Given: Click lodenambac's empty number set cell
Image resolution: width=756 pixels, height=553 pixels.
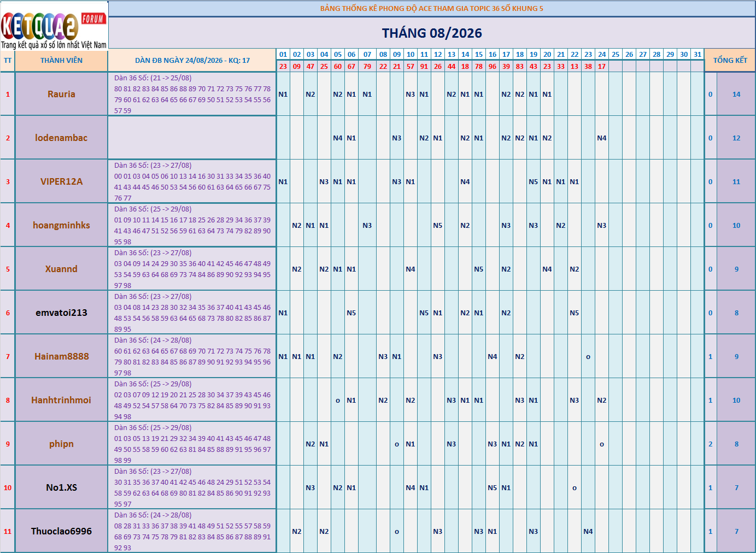Looking at the screenshot, I should click(x=192, y=138).
